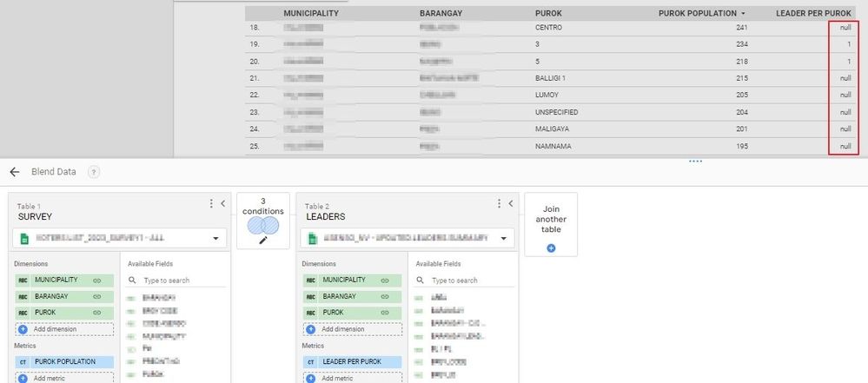Click the SURVEY table name
The width and height of the screenshot is (868, 383).
[x=35, y=217]
